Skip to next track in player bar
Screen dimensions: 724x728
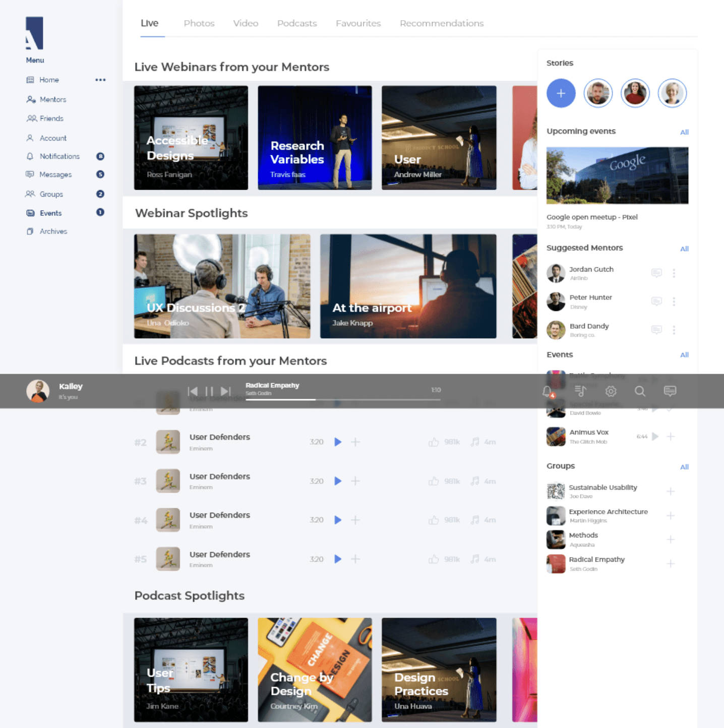coord(226,391)
